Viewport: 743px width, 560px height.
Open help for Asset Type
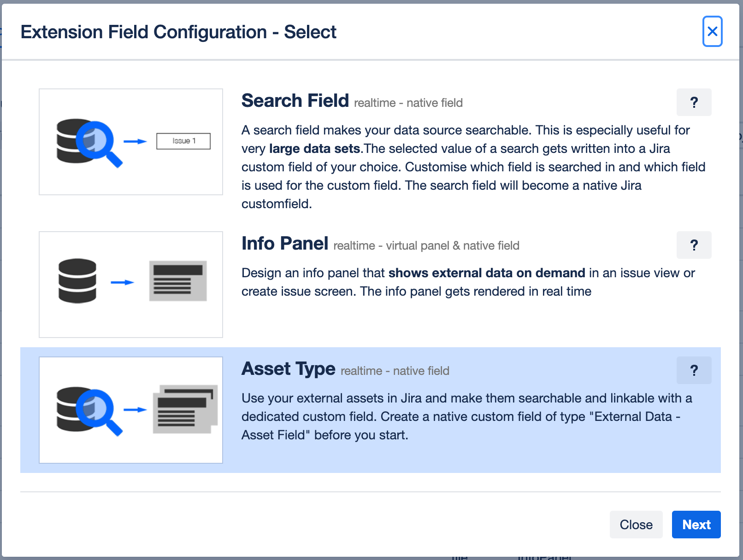pyautogui.click(x=694, y=370)
